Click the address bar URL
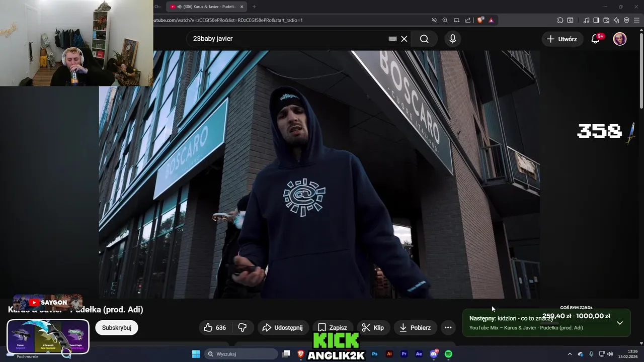The width and height of the screenshot is (644, 362). [228, 20]
